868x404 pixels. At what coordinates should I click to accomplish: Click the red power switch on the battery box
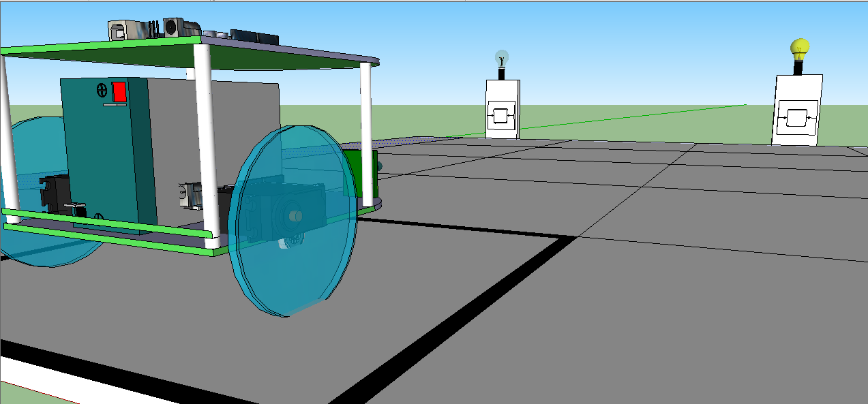coord(119,92)
